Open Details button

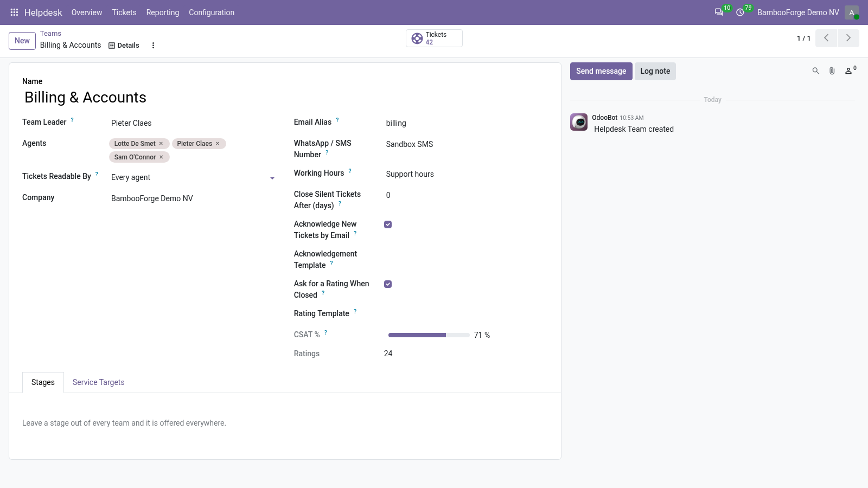point(124,46)
